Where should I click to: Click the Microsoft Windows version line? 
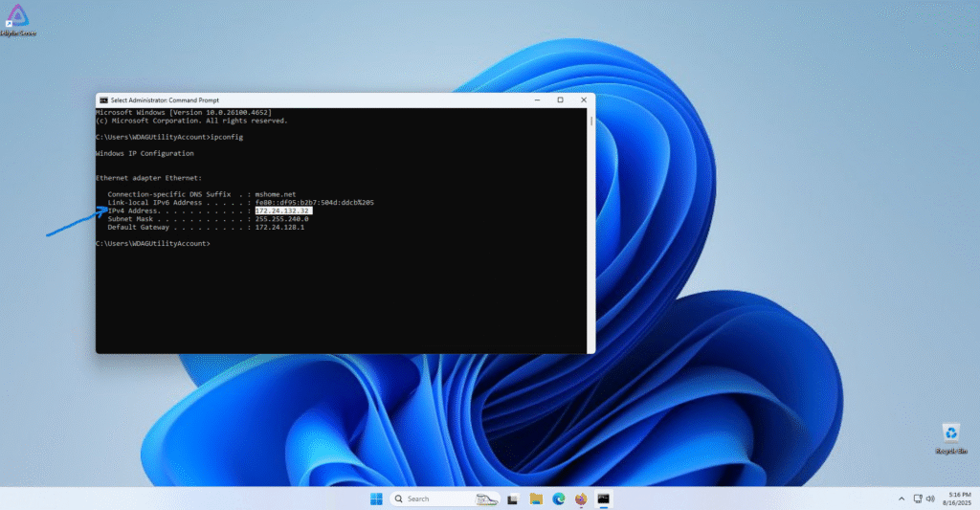[x=184, y=113]
